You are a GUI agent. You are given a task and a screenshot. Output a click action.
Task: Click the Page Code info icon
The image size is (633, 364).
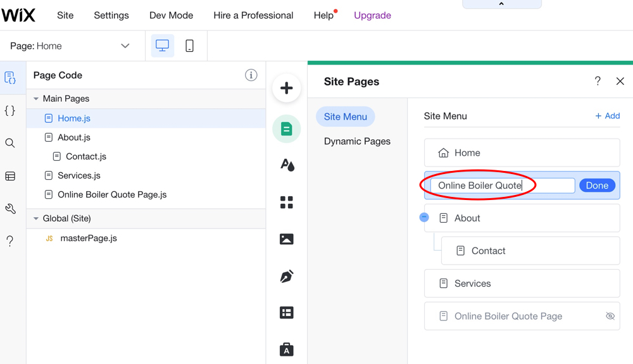(x=251, y=75)
